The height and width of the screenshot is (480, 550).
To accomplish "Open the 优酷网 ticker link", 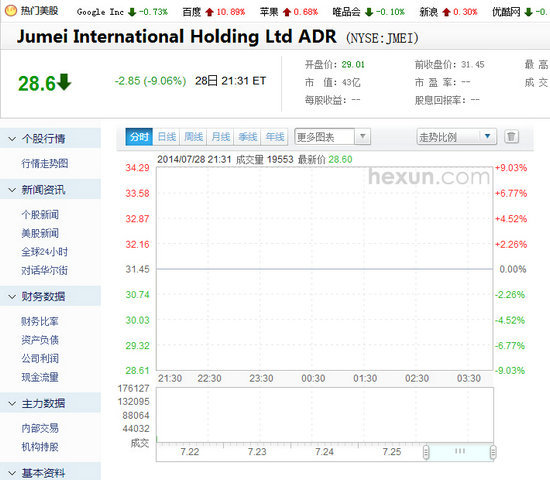I will coord(506,12).
